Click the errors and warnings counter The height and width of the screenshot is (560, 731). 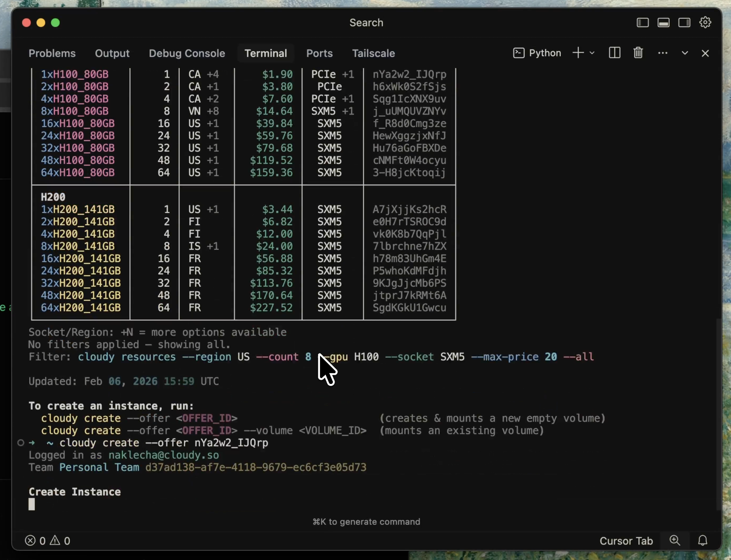(x=47, y=540)
